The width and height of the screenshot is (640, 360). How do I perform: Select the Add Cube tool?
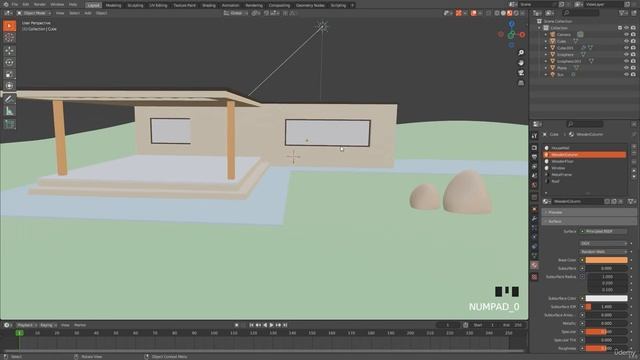tap(9, 124)
